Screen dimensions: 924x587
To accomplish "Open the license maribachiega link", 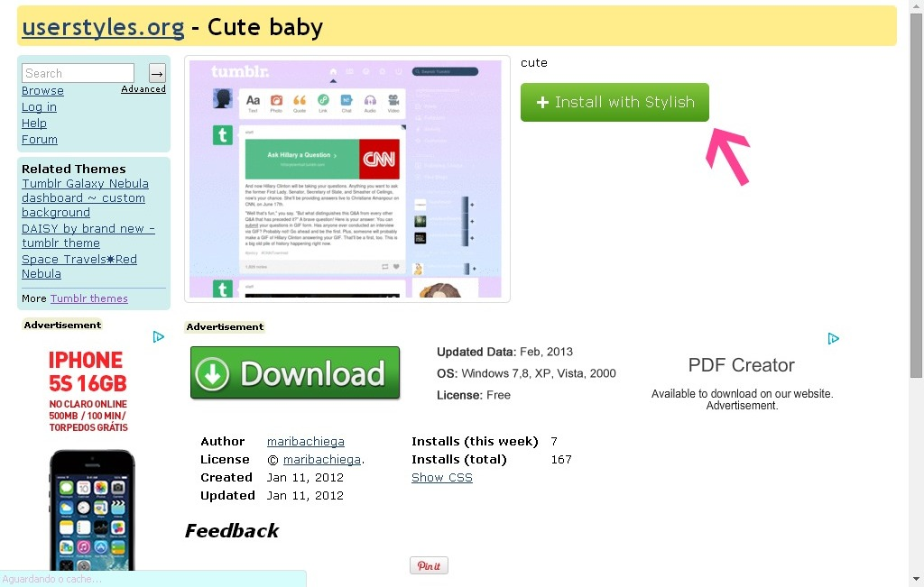I will (322, 459).
